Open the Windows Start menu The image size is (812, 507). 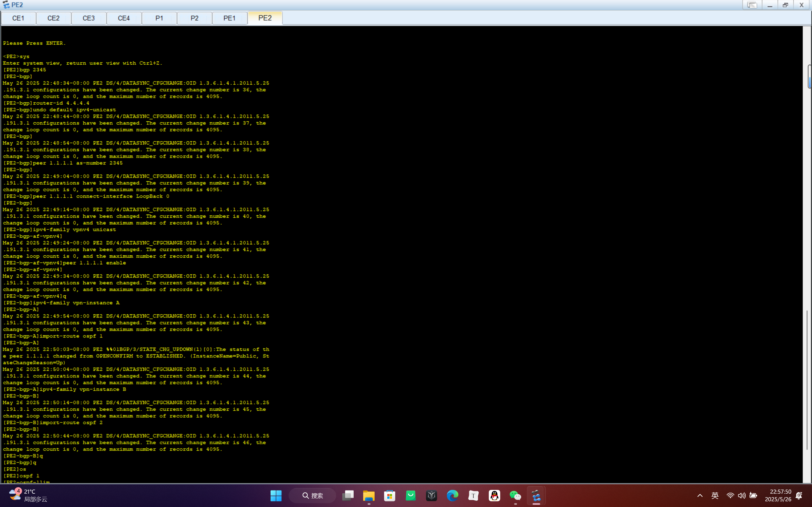(276, 496)
